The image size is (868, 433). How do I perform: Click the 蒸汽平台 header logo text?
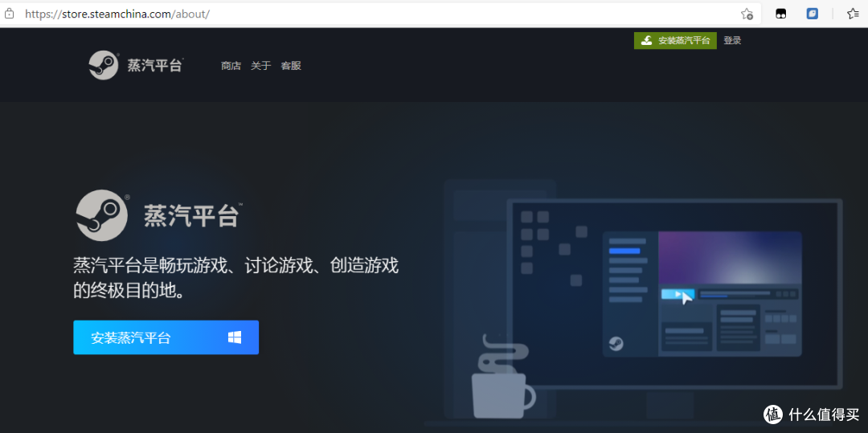pos(155,65)
